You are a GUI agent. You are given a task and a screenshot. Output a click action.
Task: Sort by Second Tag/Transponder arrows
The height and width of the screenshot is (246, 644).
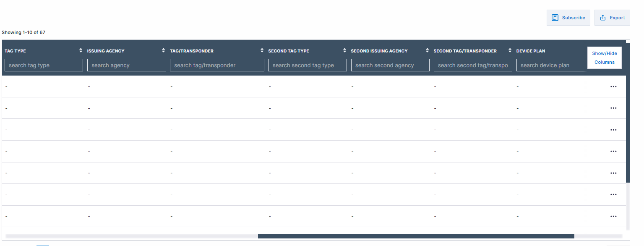[x=510, y=51]
